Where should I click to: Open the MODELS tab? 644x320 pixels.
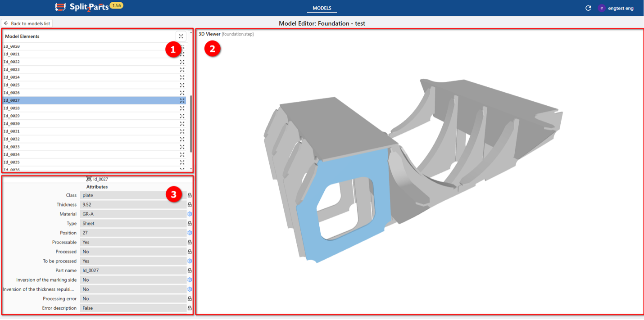322,8
